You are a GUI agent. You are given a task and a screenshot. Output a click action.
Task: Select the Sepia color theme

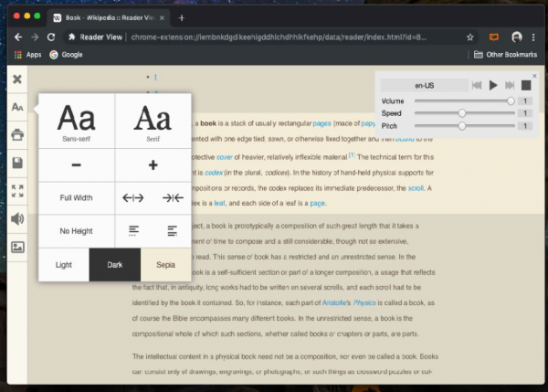tap(165, 264)
